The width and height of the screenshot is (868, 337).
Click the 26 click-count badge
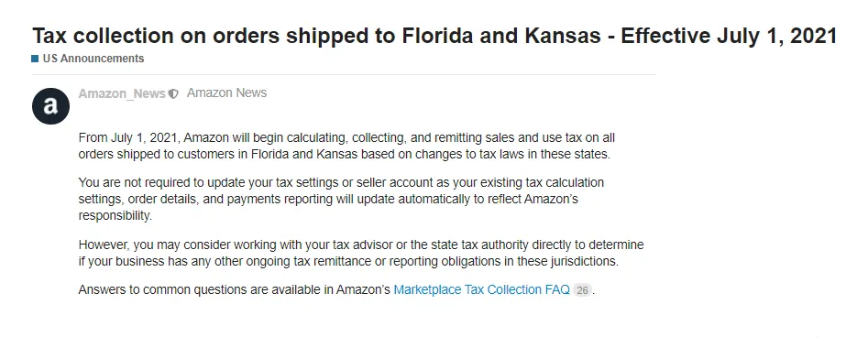582,290
